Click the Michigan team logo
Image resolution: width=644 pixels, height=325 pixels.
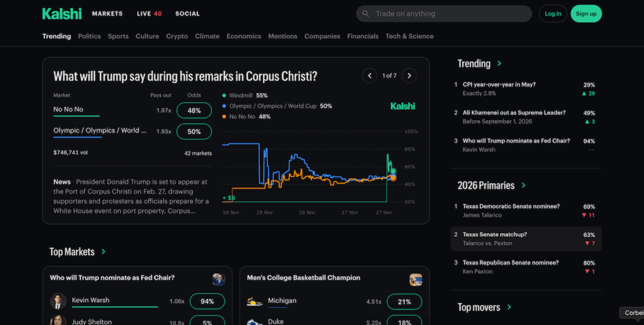click(255, 302)
